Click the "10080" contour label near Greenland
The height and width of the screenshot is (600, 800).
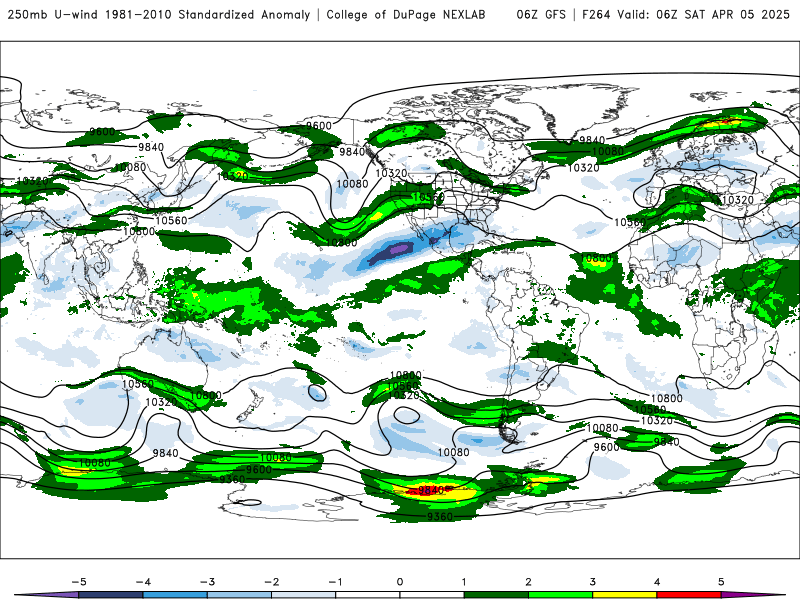pos(608,152)
